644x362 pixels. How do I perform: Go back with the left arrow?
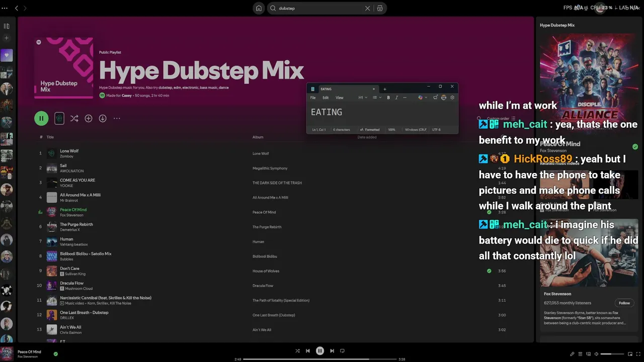pos(17,8)
